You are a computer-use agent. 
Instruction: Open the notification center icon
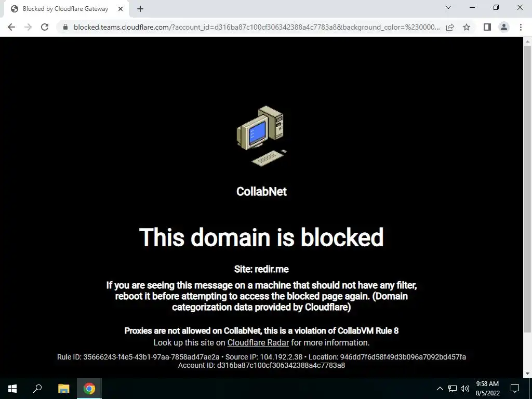pyautogui.click(x=515, y=389)
